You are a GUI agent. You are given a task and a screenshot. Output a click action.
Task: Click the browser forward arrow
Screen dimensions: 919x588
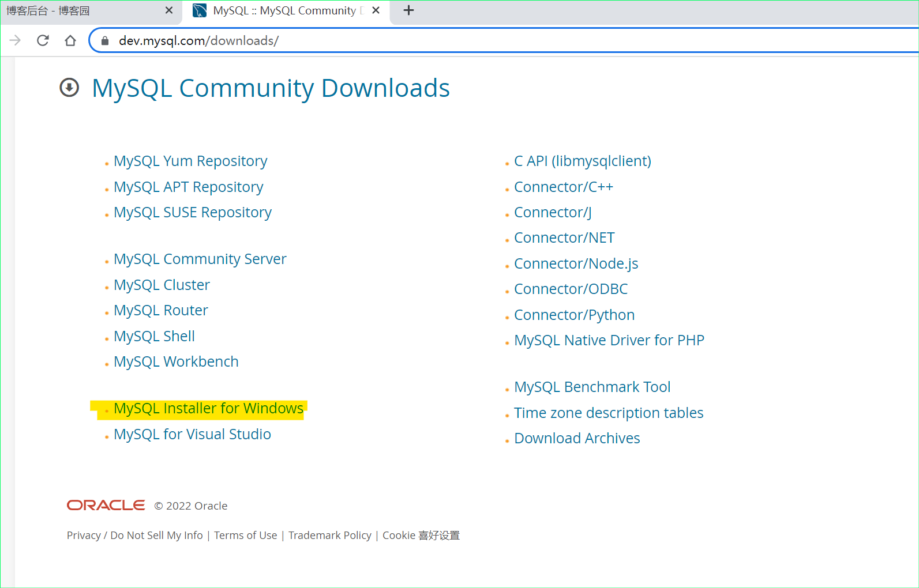coord(16,40)
